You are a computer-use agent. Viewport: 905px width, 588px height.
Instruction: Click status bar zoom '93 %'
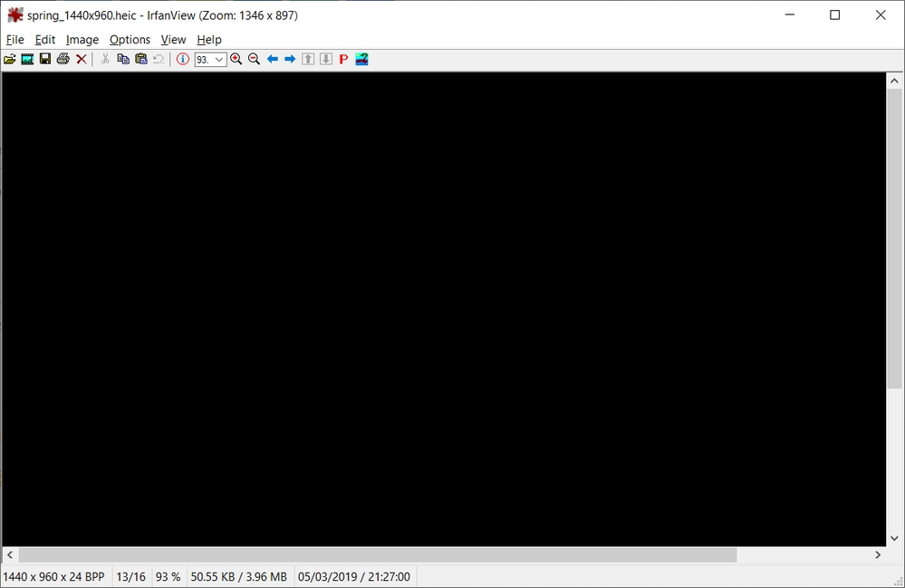pyautogui.click(x=168, y=576)
